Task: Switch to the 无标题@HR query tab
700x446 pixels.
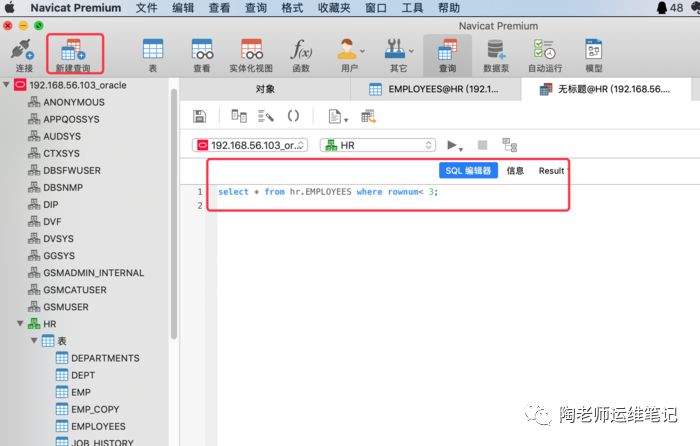Action: click(606, 89)
